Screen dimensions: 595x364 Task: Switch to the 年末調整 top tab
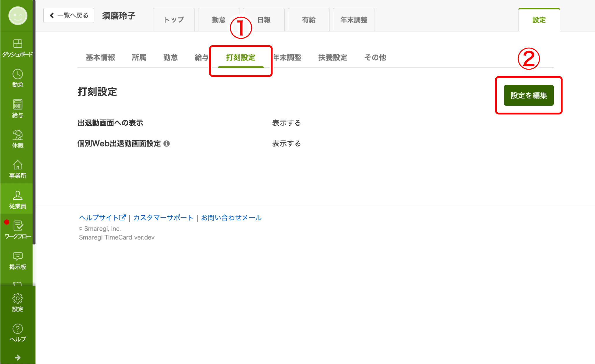(x=354, y=20)
